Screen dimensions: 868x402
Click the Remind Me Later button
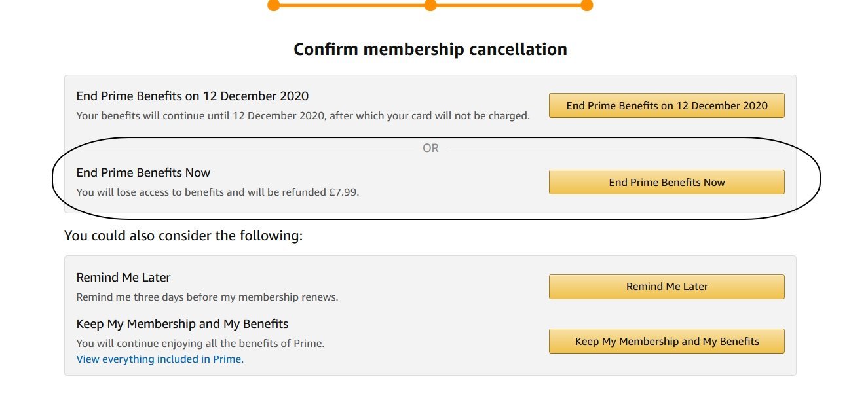point(666,287)
